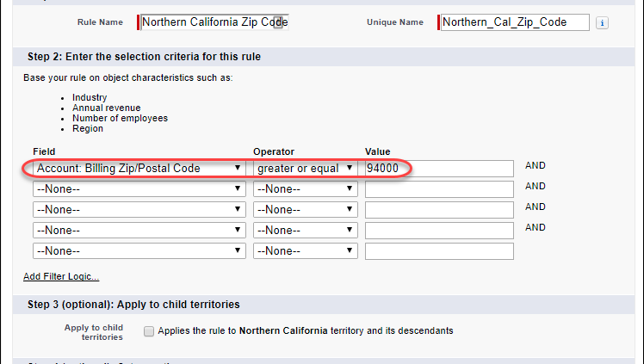Focus the fifth row Value field
The height and width of the screenshot is (364, 644).
click(x=439, y=251)
